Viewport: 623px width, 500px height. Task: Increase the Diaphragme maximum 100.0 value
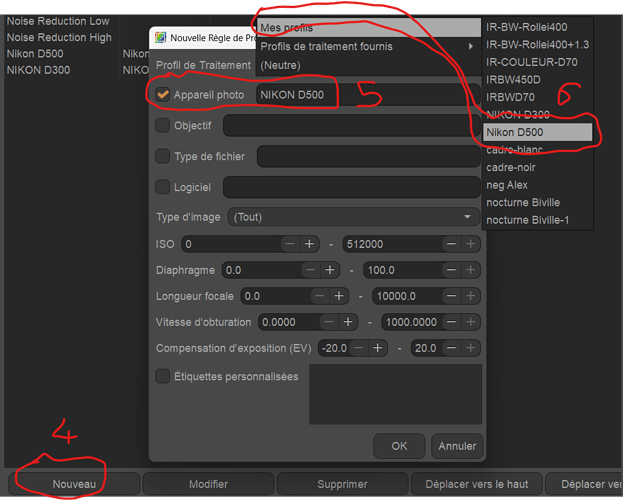click(x=470, y=270)
